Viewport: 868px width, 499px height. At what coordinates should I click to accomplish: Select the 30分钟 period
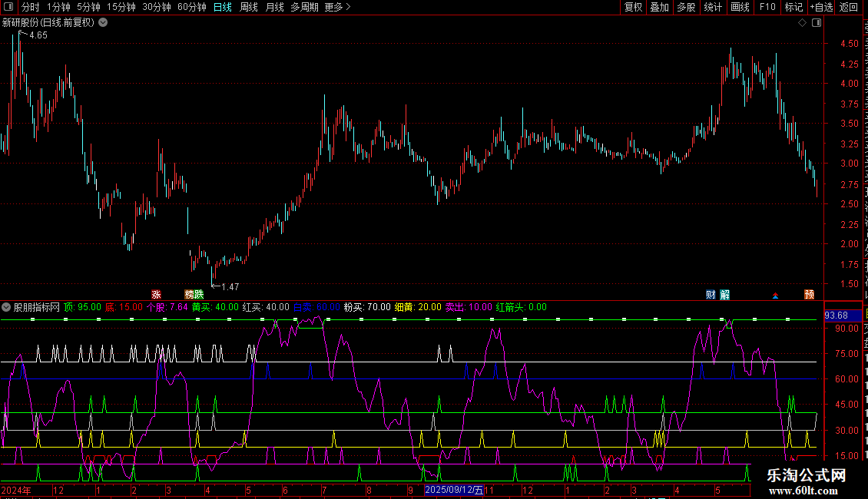157,7
